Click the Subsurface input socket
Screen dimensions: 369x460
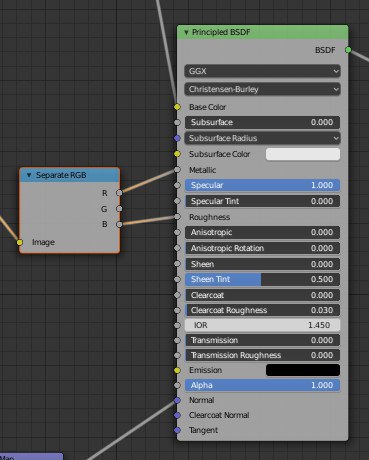[177, 122]
